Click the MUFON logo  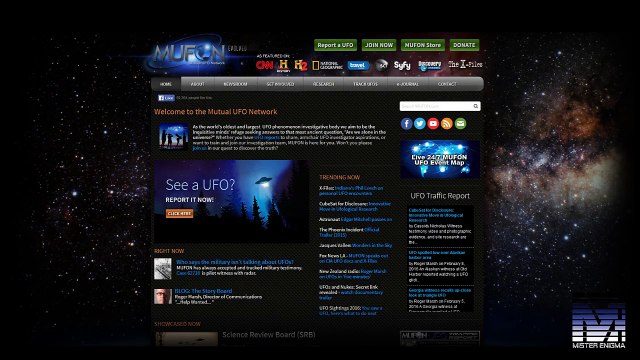point(189,54)
